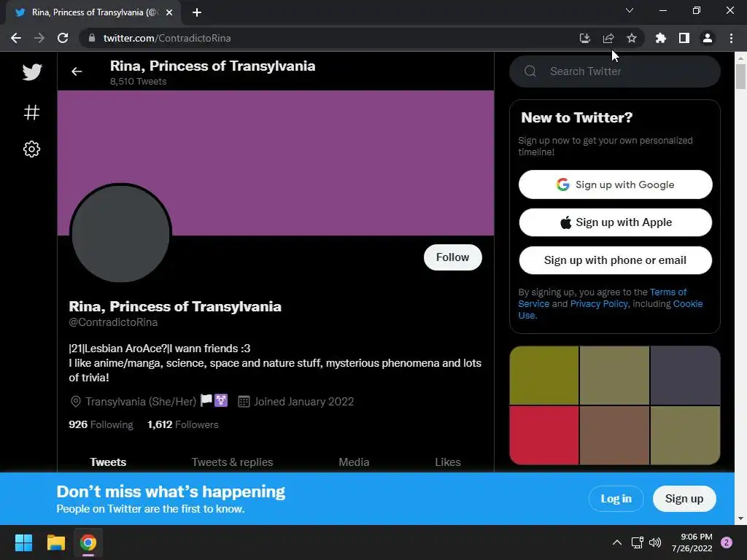Image resolution: width=747 pixels, height=560 pixels.
Task: Sign up with phone or email
Action: [615, 260]
